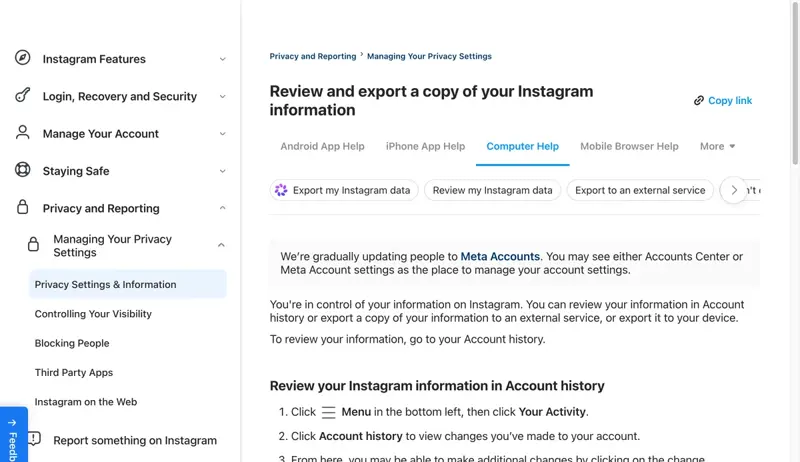
Task: Click the lock icon beside Privacy and Reporting
Action: click(22, 207)
